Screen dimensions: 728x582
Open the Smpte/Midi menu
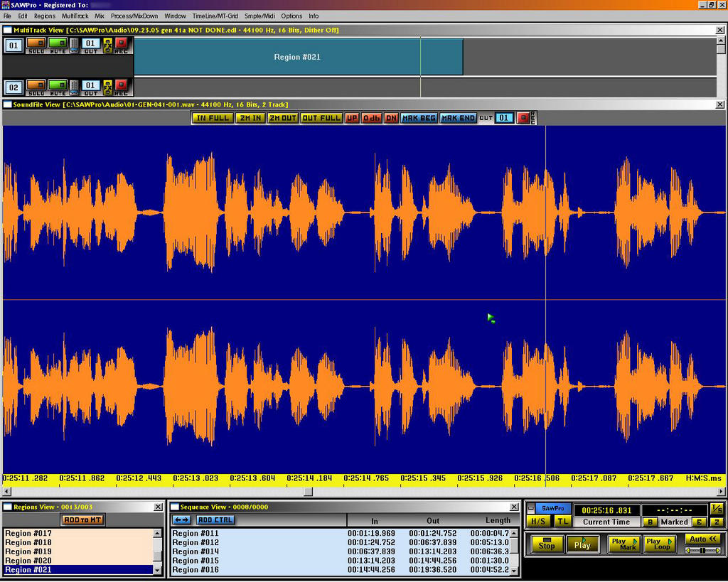[x=259, y=16]
